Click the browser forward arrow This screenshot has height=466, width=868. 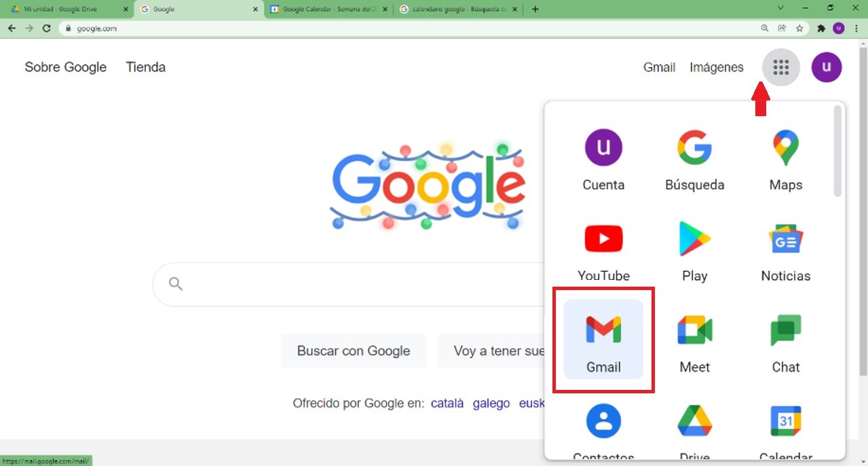click(x=29, y=29)
